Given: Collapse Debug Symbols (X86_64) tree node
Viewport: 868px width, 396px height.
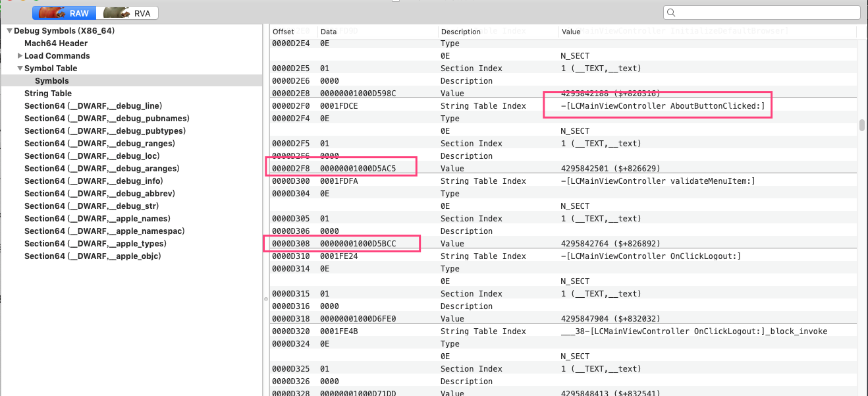Looking at the screenshot, I should pyautogui.click(x=9, y=31).
